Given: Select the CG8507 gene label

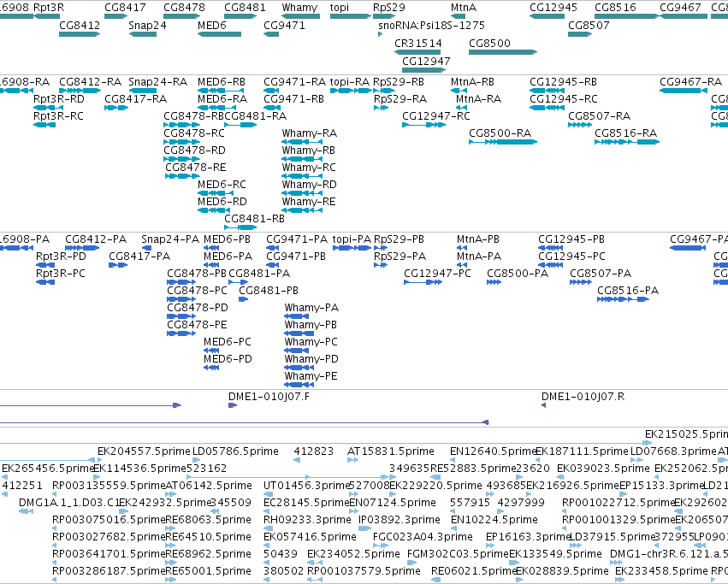Looking at the screenshot, I should coord(589,25).
